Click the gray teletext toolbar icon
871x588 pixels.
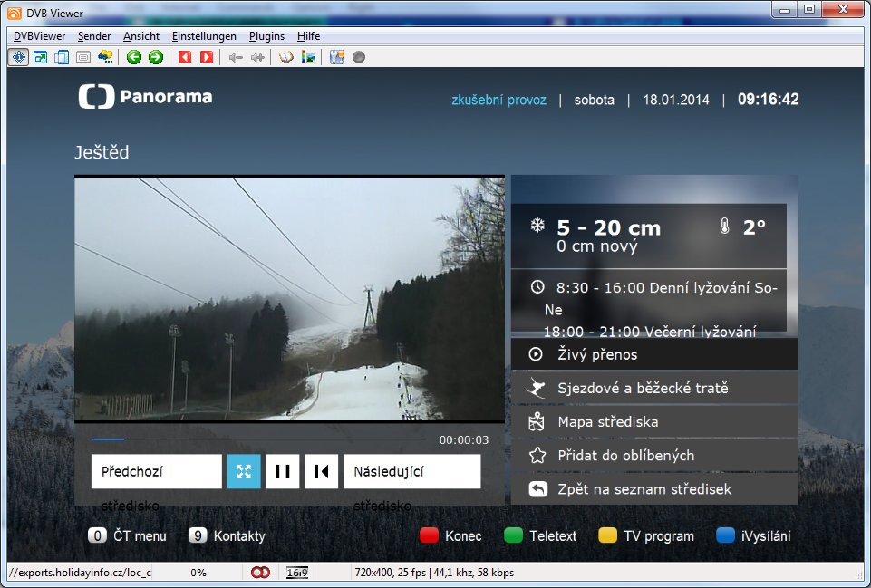tap(83, 57)
